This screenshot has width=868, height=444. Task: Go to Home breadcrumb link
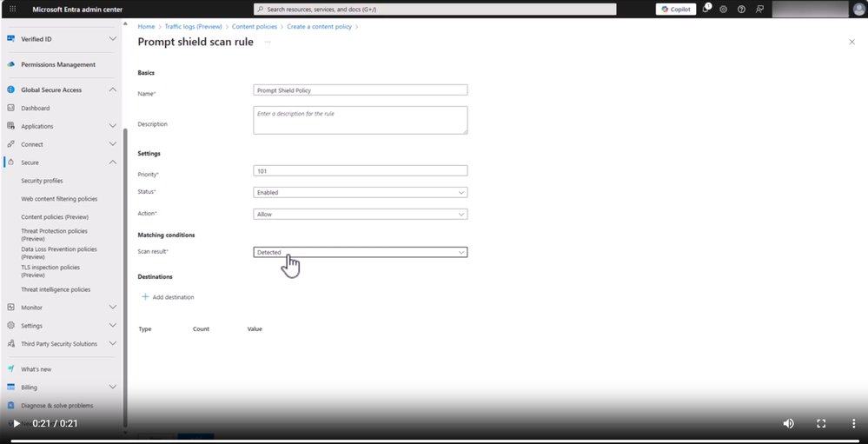tap(146, 27)
